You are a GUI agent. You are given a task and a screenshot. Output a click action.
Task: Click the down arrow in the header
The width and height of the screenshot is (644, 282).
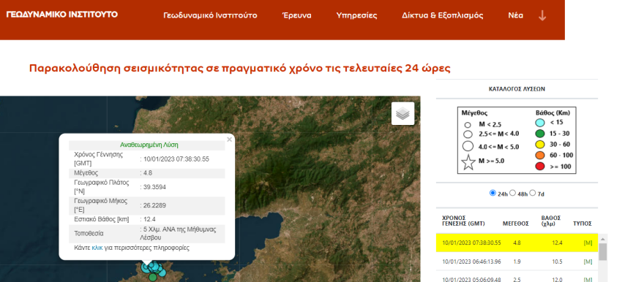pyautogui.click(x=542, y=15)
